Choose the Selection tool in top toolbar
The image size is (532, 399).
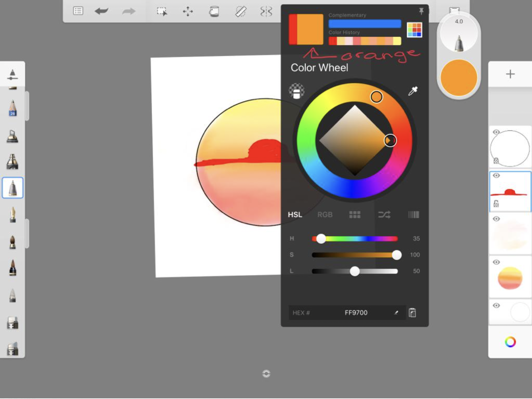[162, 12]
